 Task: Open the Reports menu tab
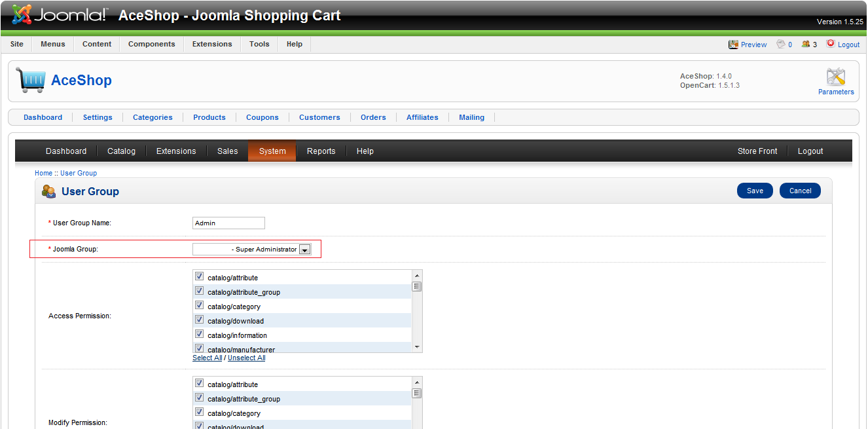tap(321, 151)
